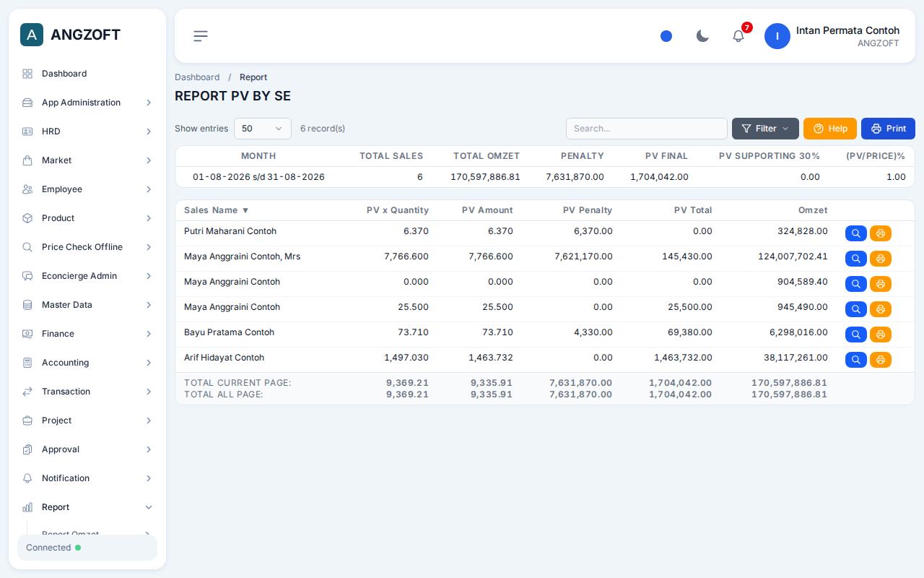The width and height of the screenshot is (924, 578).
Task: Open the Transaction sidebar menu
Action: pos(87,392)
